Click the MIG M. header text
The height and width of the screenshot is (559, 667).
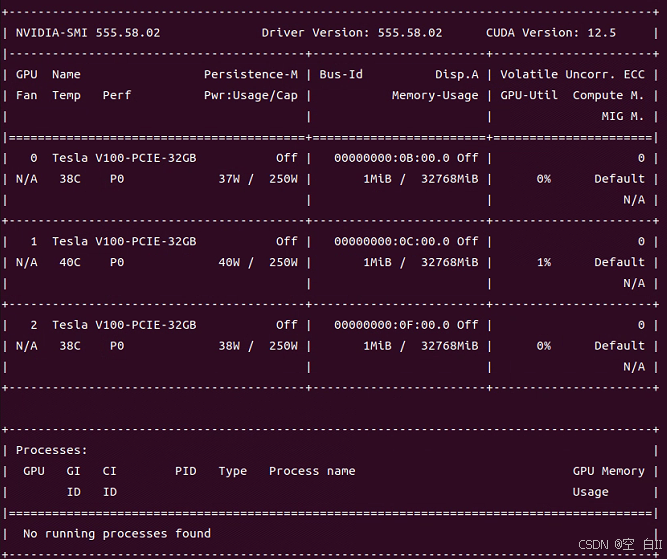(622, 116)
